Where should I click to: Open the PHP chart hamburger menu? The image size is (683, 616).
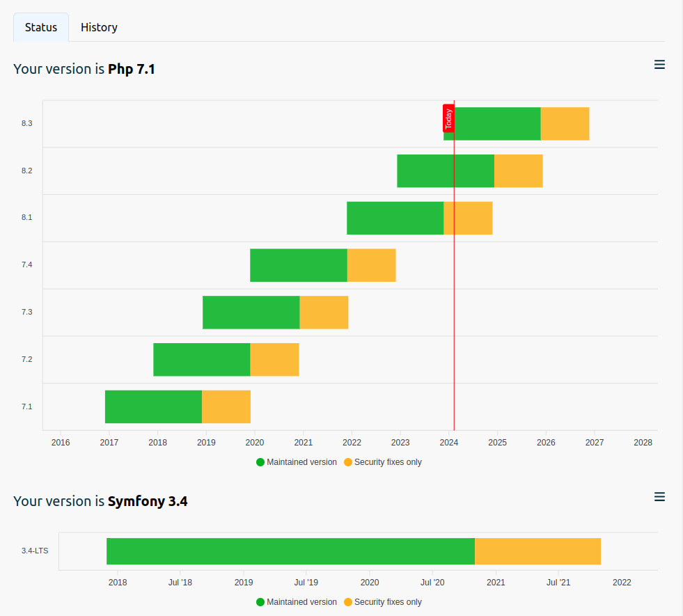[x=659, y=65]
